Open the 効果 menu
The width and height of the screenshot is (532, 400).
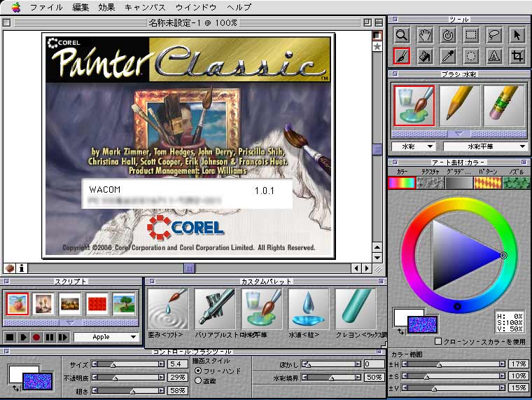(x=106, y=7)
